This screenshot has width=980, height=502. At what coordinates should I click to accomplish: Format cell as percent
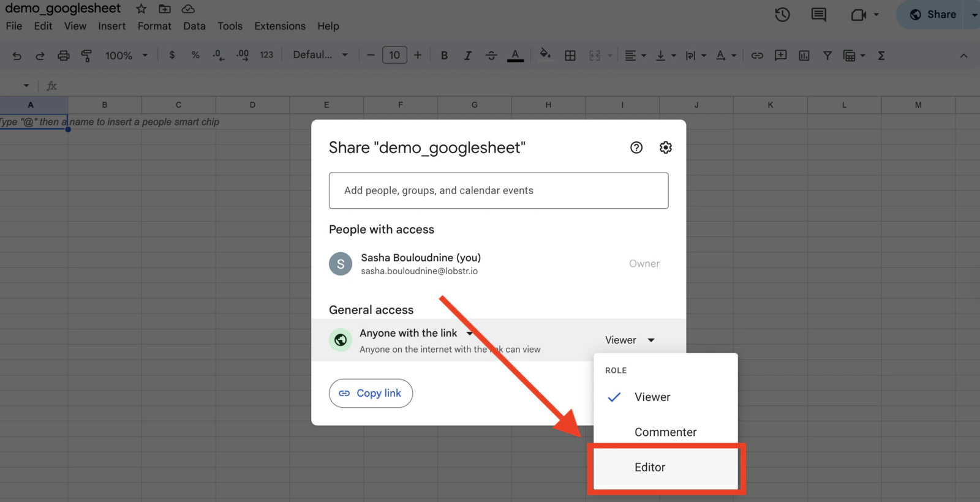pyautogui.click(x=195, y=55)
